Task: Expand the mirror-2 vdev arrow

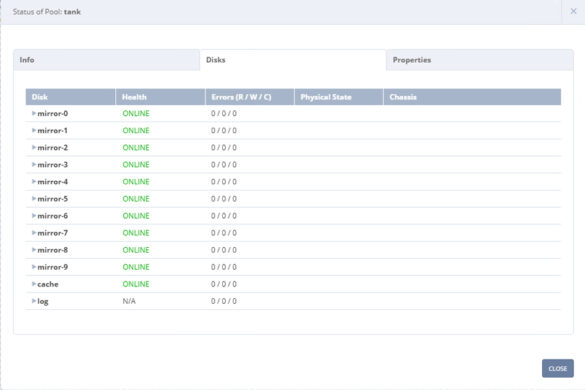Action: click(x=34, y=147)
